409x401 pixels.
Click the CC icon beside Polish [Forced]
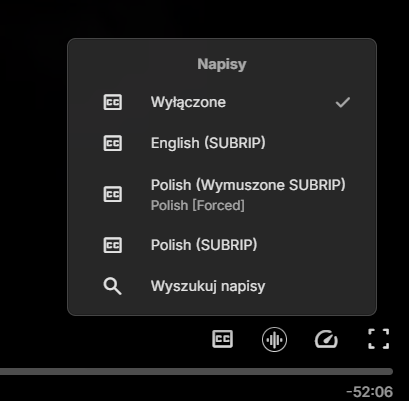point(113,194)
